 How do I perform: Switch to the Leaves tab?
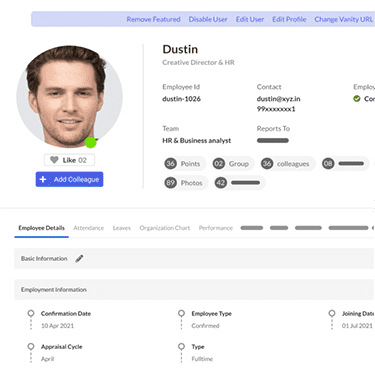122,228
